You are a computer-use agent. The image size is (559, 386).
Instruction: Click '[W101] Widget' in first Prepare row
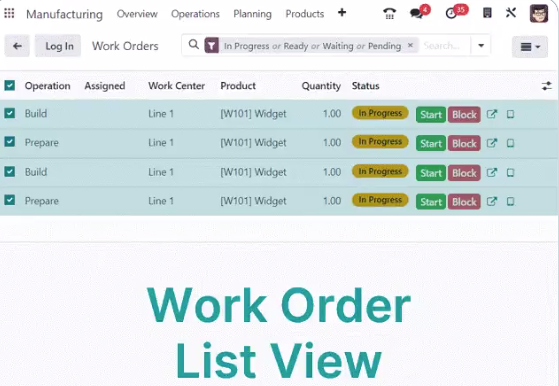253,143
